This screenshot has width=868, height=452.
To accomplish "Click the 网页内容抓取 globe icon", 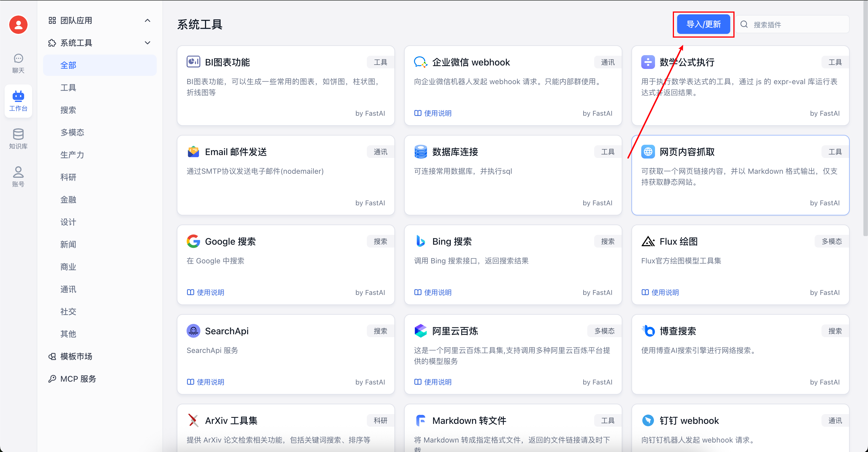I will [x=648, y=152].
